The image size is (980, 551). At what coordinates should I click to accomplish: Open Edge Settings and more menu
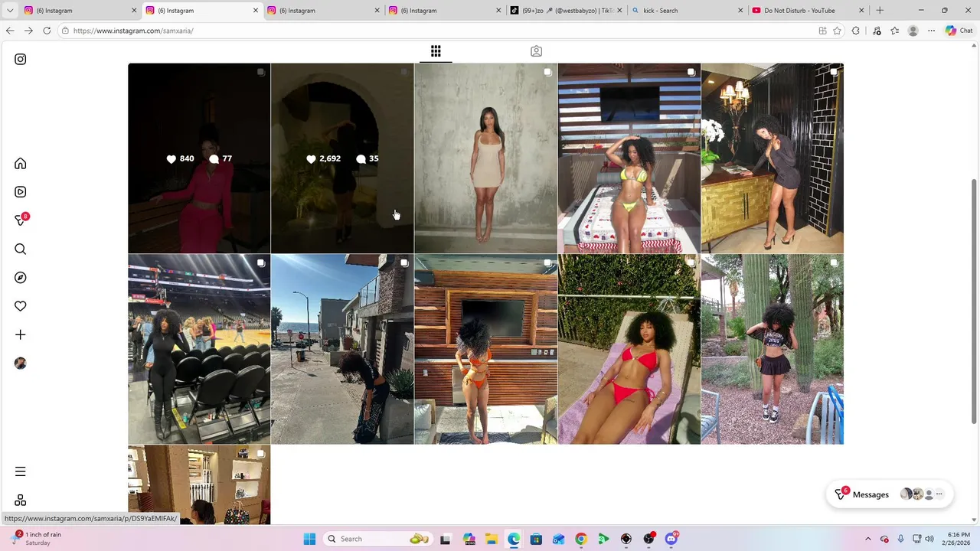[931, 31]
